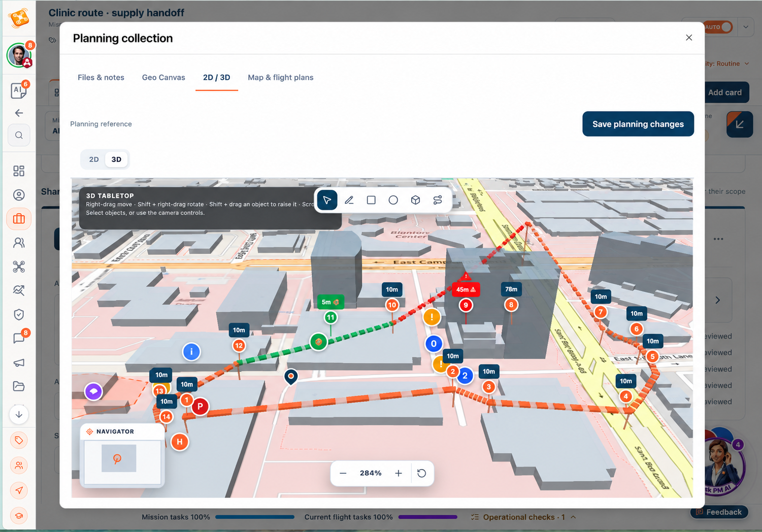Click the sidebar search icon

(19, 136)
